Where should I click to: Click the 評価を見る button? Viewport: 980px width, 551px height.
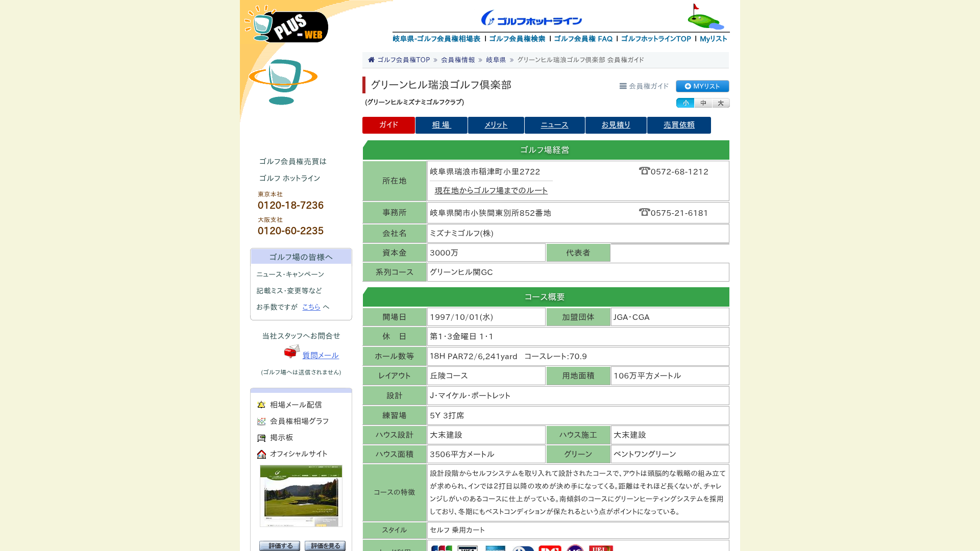click(x=325, y=546)
